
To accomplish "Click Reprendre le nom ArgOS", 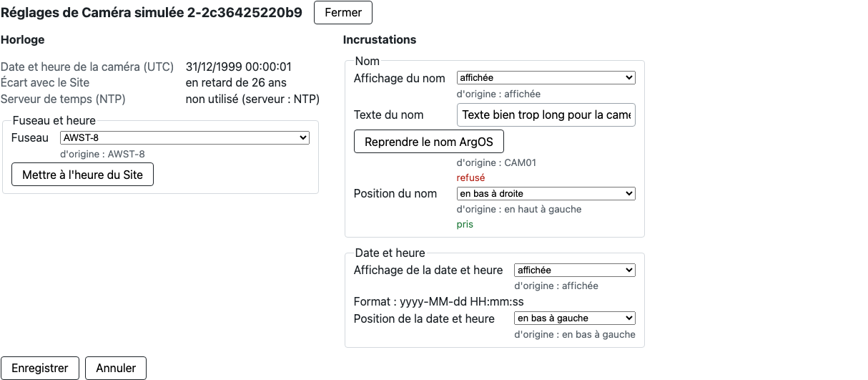I will point(429,142).
